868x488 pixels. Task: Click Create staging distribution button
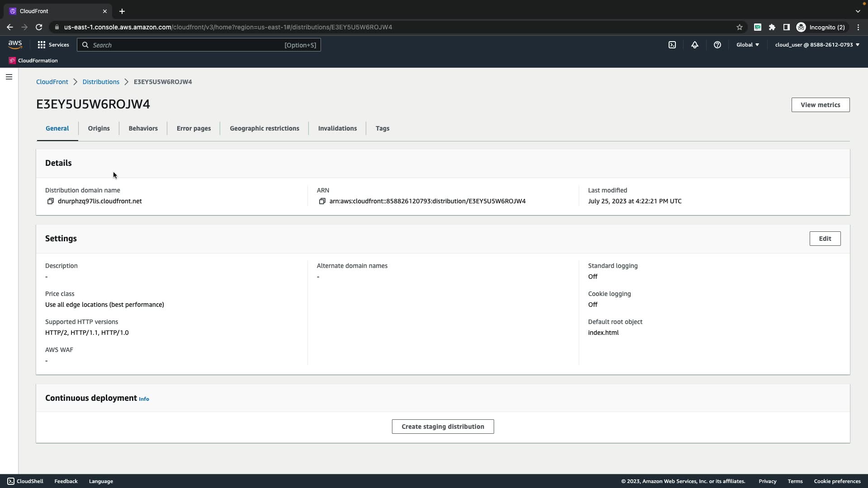point(443,427)
